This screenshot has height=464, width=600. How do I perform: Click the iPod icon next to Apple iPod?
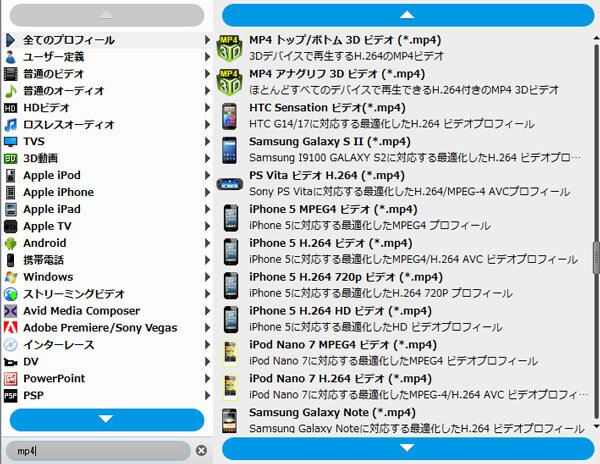pyautogui.click(x=10, y=176)
